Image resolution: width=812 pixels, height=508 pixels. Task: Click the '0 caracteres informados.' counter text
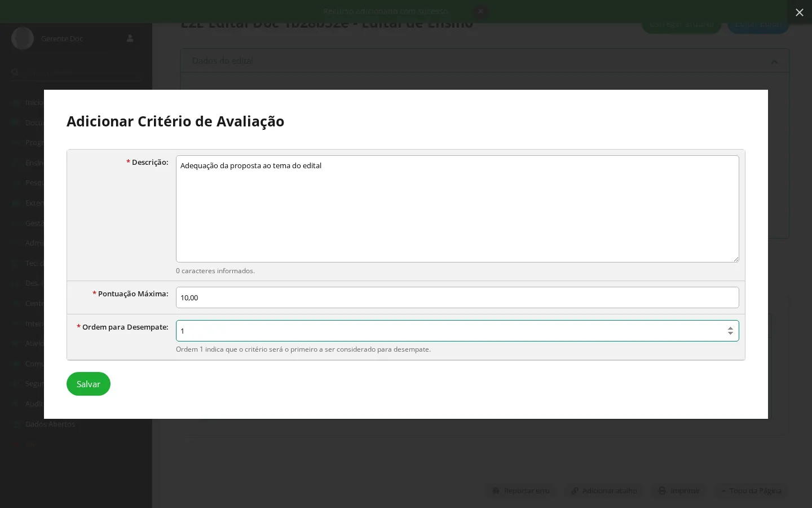pos(215,271)
